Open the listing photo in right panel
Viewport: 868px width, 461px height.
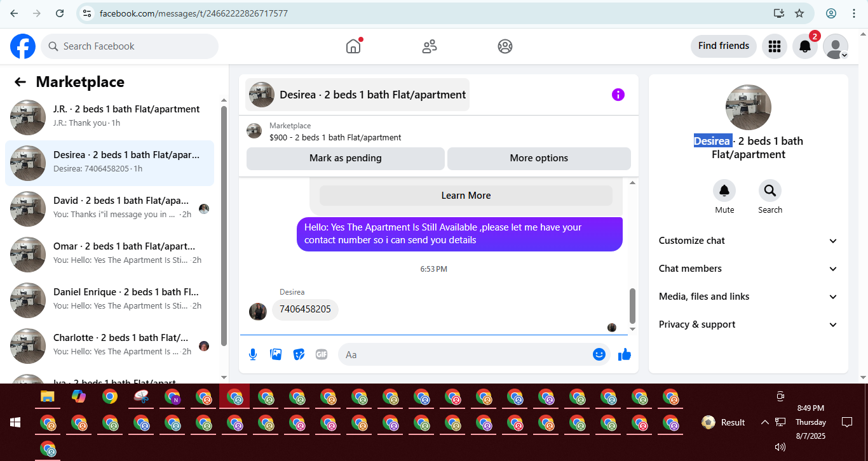(x=749, y=107)
